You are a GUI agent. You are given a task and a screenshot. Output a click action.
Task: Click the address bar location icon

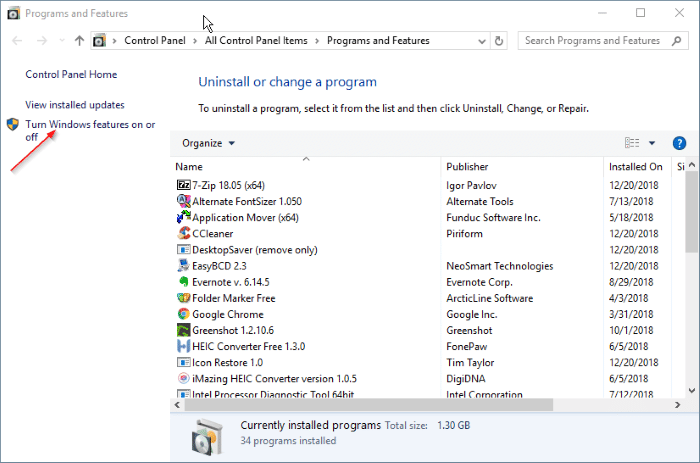point(99,41)
